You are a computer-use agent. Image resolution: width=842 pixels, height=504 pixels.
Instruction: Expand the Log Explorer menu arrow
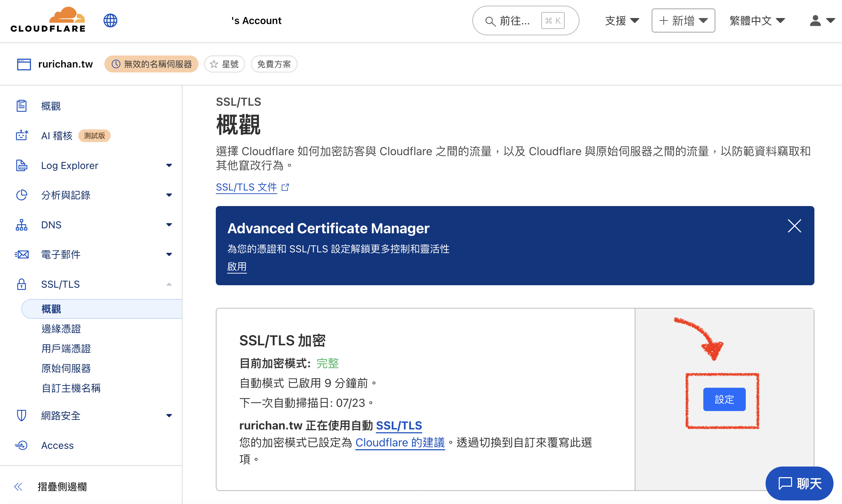coord(169,165)
